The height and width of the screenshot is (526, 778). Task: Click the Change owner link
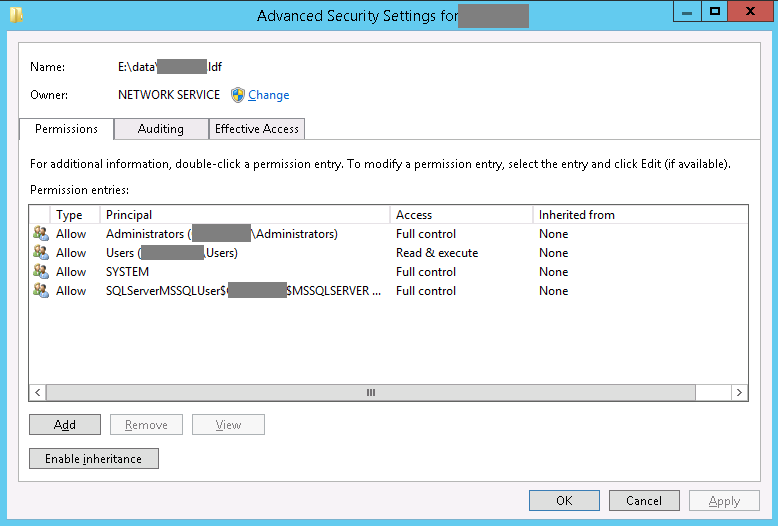tap(268, 95)
